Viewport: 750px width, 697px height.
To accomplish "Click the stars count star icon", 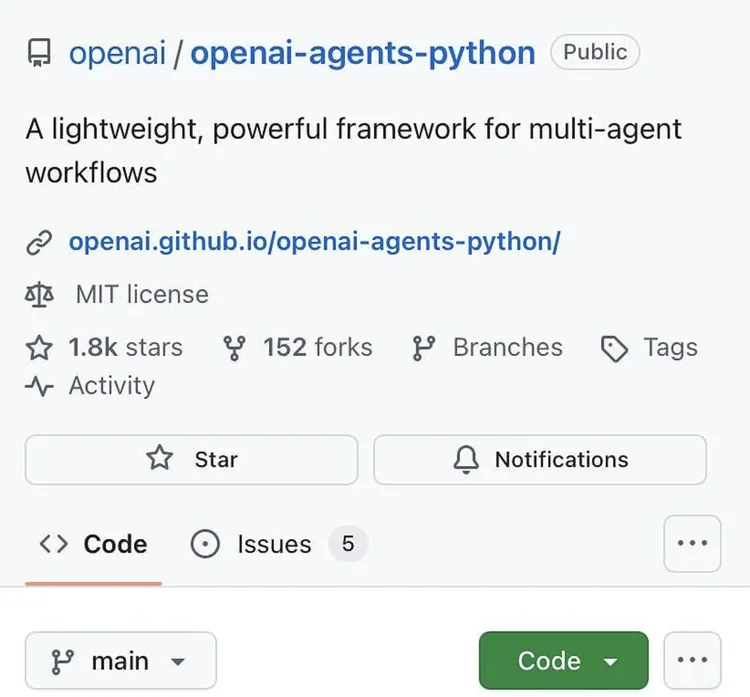I will pyautogui.click(x=39, y=348).
